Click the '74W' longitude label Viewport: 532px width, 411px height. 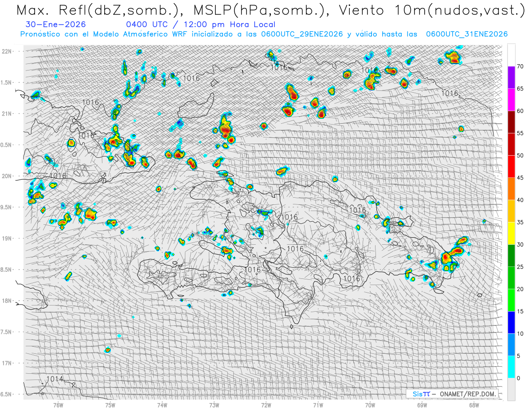[x=162, y=405]
